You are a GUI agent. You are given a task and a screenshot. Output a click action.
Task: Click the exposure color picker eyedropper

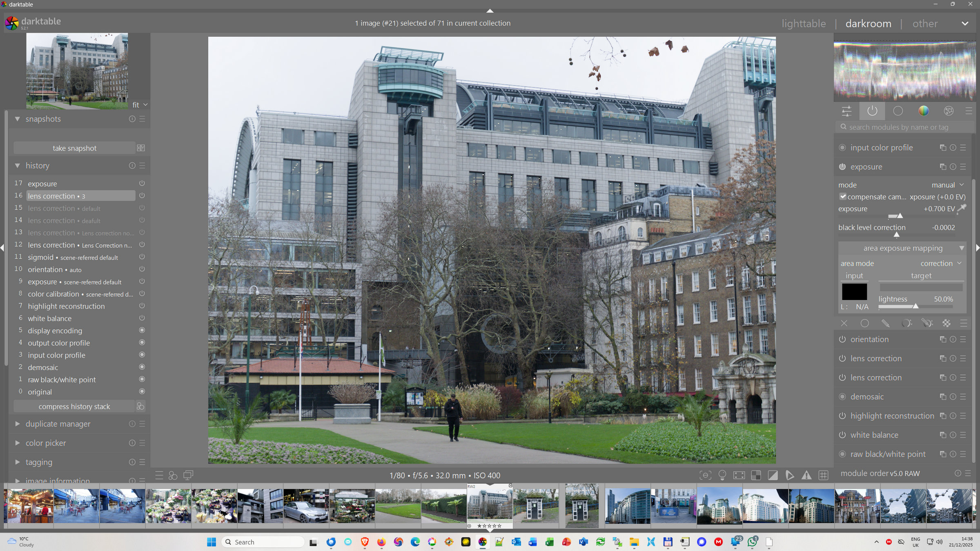click(x=962, y=209)
